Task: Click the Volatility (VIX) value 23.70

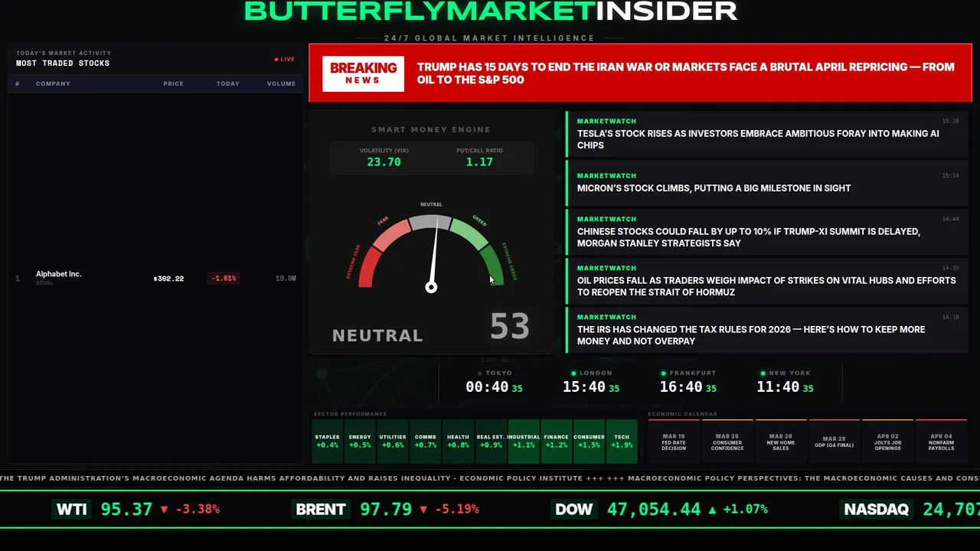Action: pos(384,162)
